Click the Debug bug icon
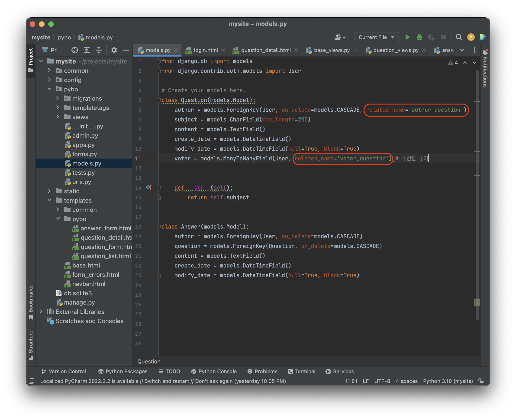The height and width of the screenshot is (420, 516). (x=419, y=37)
